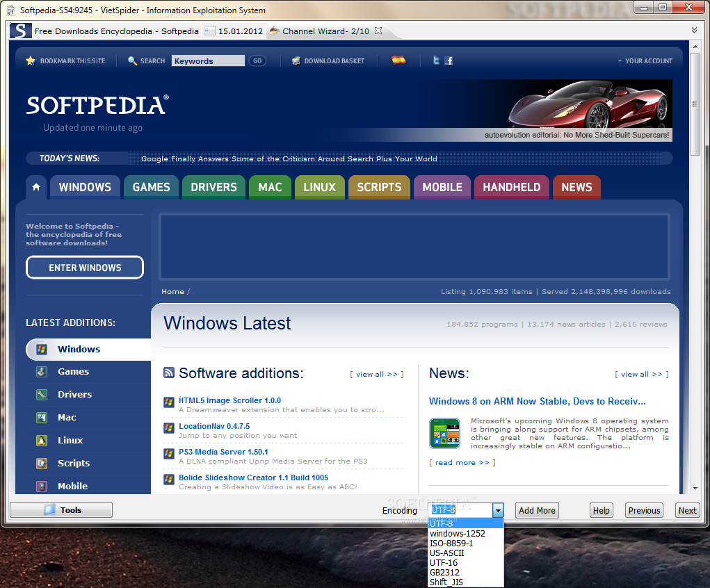Screen dimensions: 710x588
Task: Open the NEWS category tab
Action: click(577, 187)
